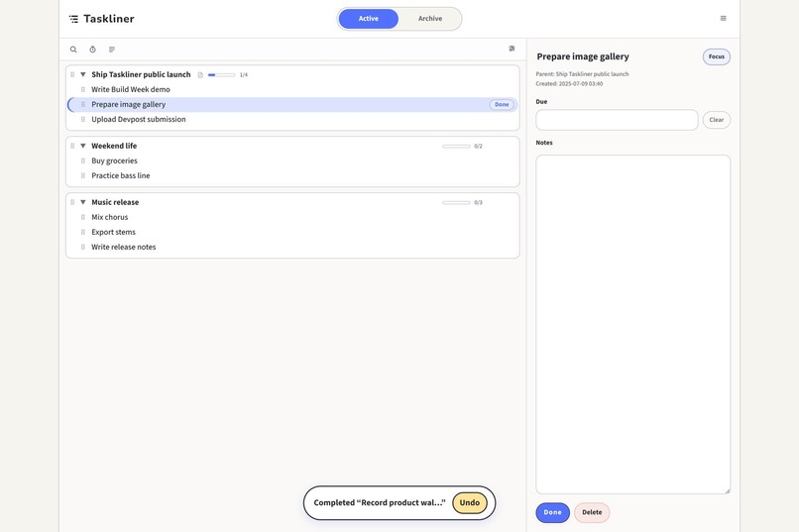Click the Focus button

tap(716, 56)
